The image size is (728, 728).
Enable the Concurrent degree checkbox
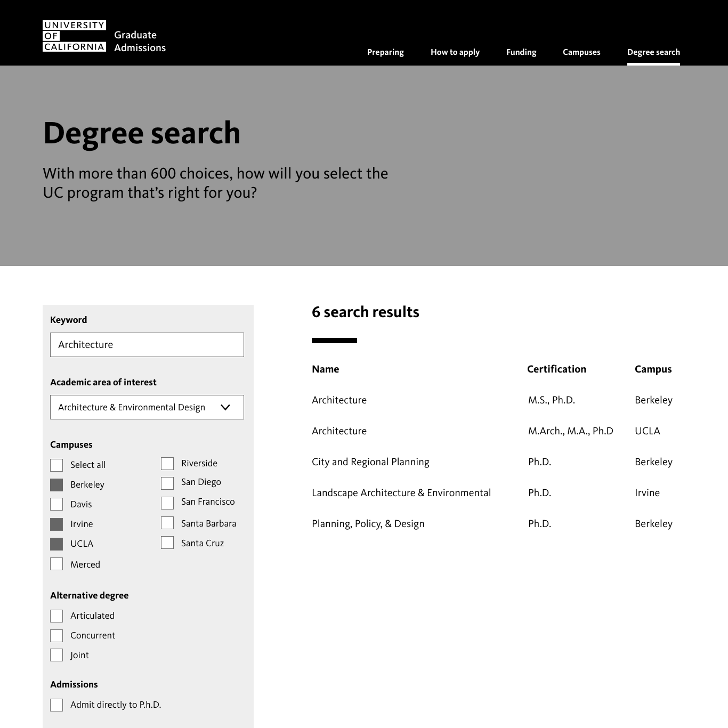click(56, 635)
